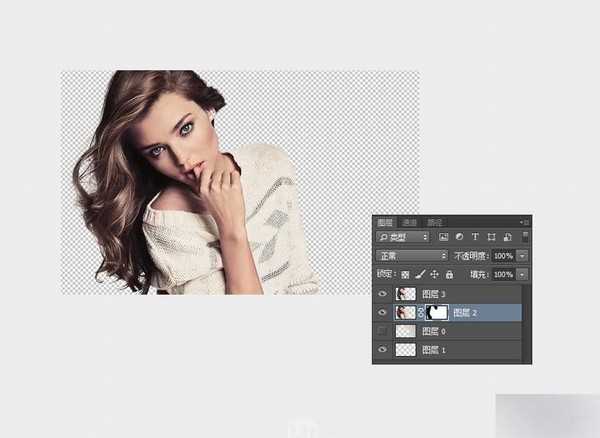Open the blend mode dropdown 正常
This screenshot has width=600, height=438.
(412, 256)
